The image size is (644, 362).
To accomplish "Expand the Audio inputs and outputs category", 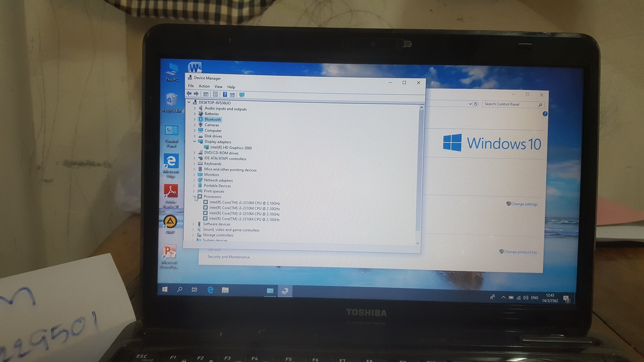I will point(195,108).
